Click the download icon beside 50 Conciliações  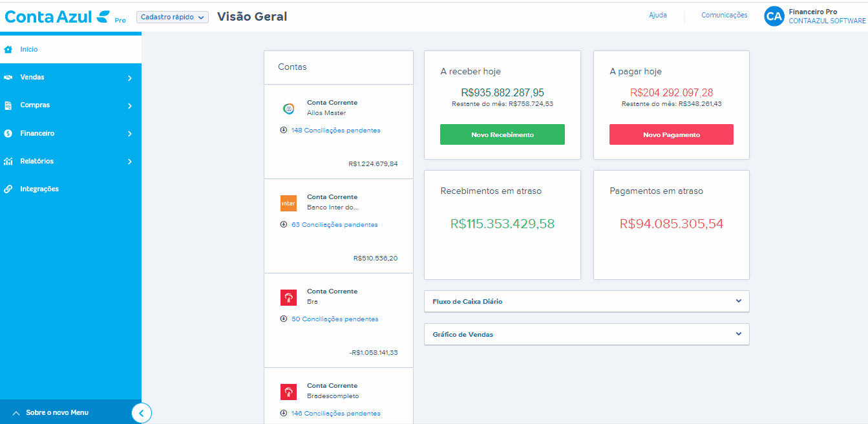point(283,319)
